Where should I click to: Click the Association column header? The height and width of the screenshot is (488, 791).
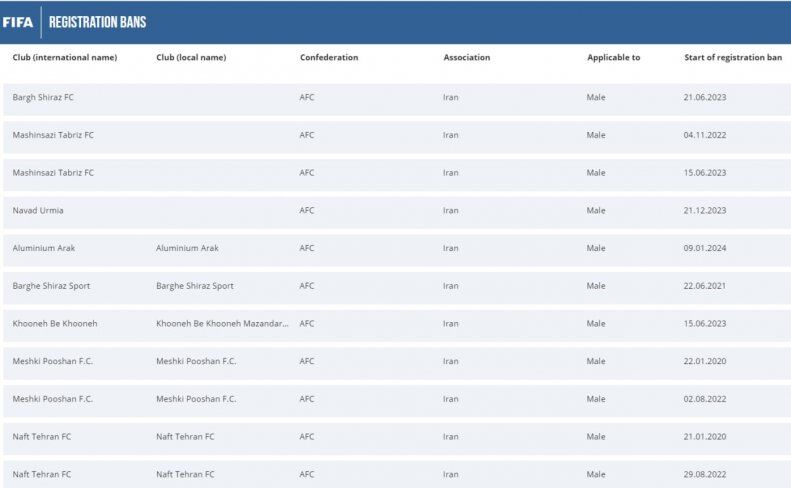coord(466,58)
